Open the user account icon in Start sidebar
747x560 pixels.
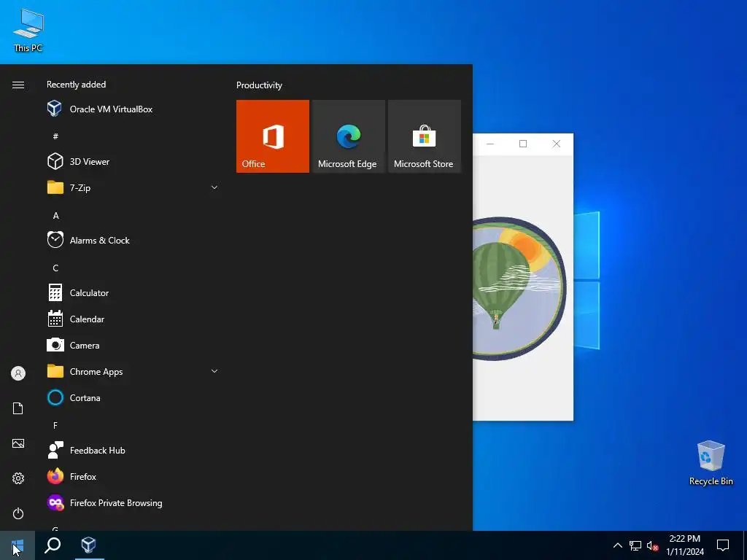click(18, 373)
